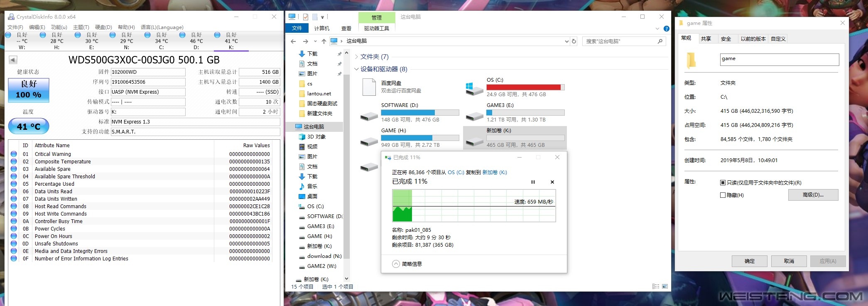868x306 pixels.
Task: Click previous disk arrow in CrystalDiskInfo
Action: click(13, 60)
